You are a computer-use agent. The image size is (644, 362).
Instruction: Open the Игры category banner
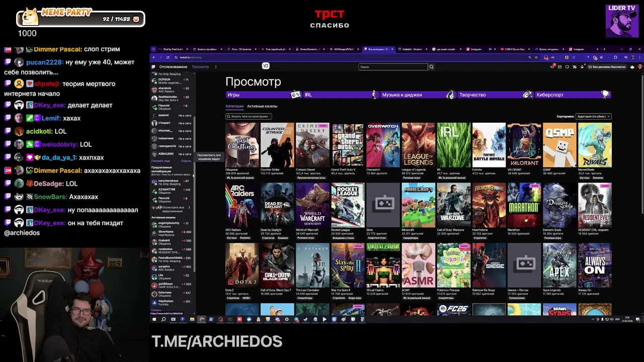pos(263,95)
